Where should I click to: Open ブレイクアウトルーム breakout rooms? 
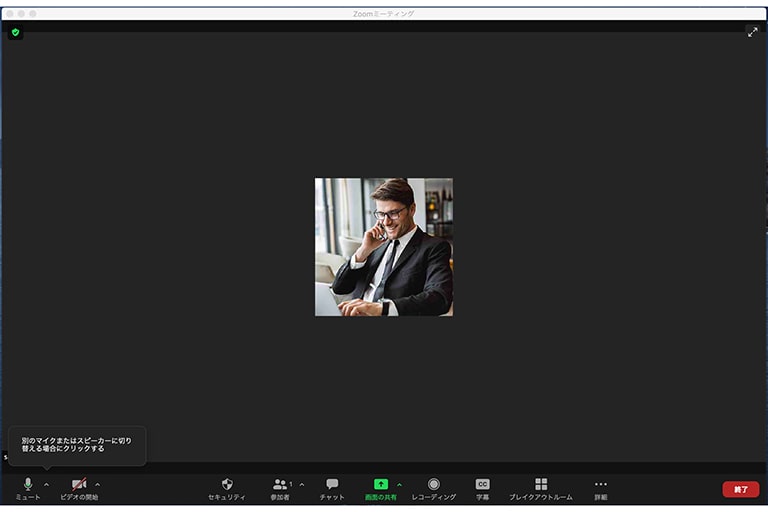(x=541, y=489)
